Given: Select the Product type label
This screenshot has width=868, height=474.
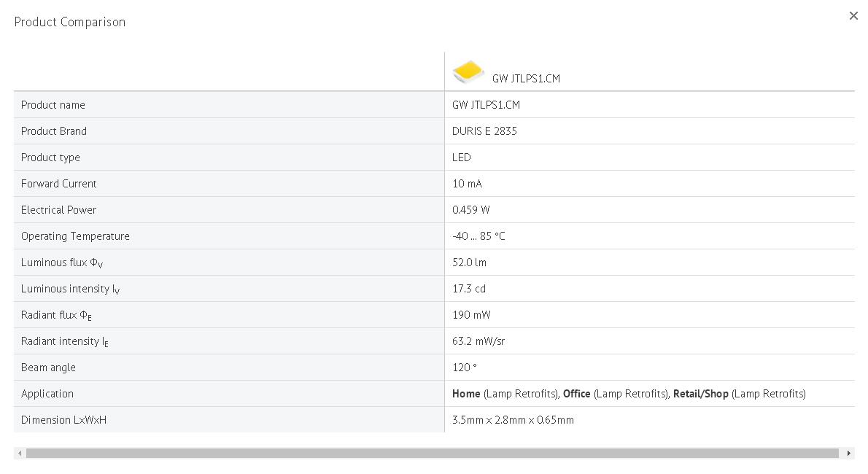Looking at the screenshot, I should (x=50, y=158).
